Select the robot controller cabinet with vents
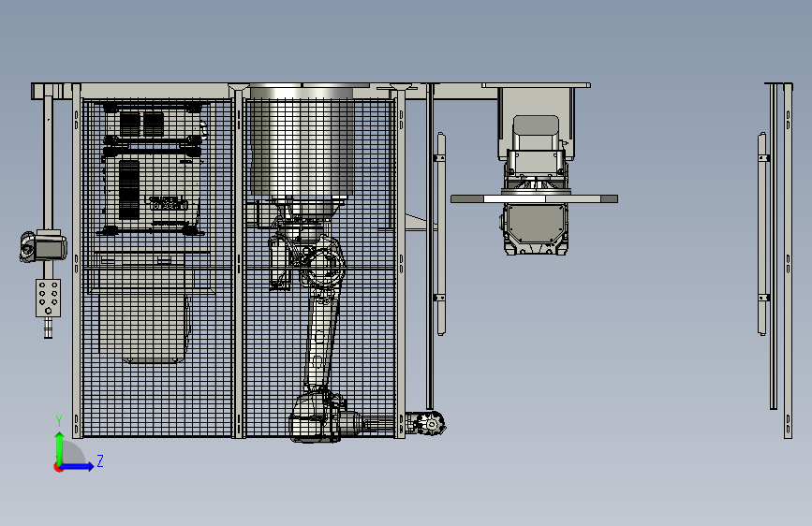 [x=151, y=168]
